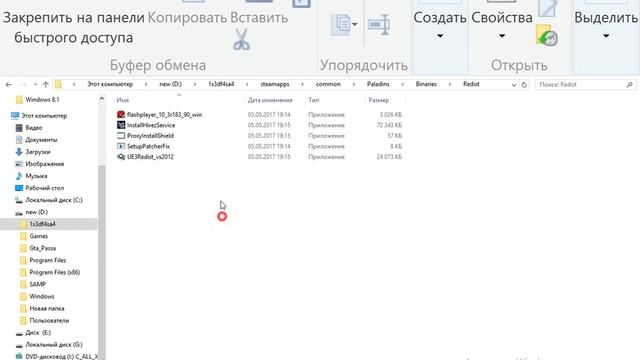The image size is (640, 360).
Task: Click the Cut scissors icon
Action: tap(242, 40)
